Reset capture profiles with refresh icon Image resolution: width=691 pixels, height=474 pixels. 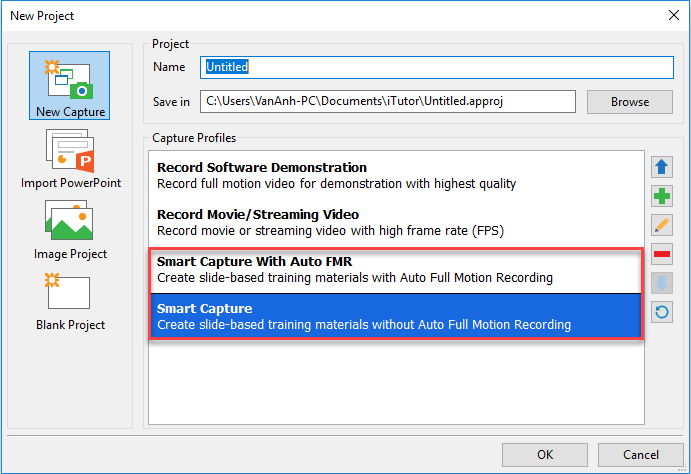tap(661, 312)
